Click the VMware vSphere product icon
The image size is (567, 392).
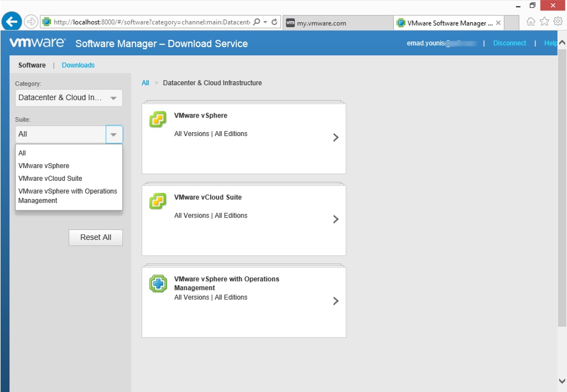click(158, 119)
